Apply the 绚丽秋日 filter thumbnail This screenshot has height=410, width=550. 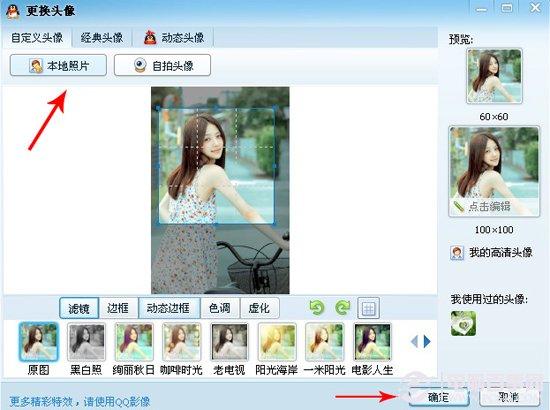coord(134,342)
